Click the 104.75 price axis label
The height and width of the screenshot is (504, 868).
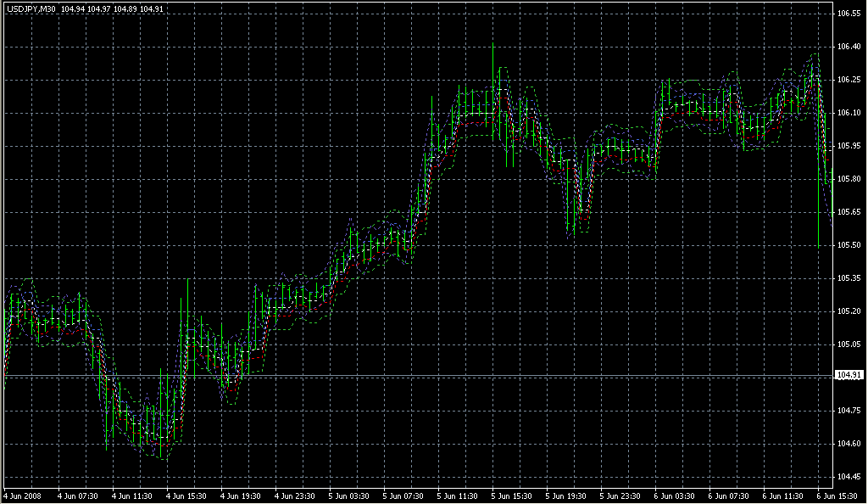[849, 411]
